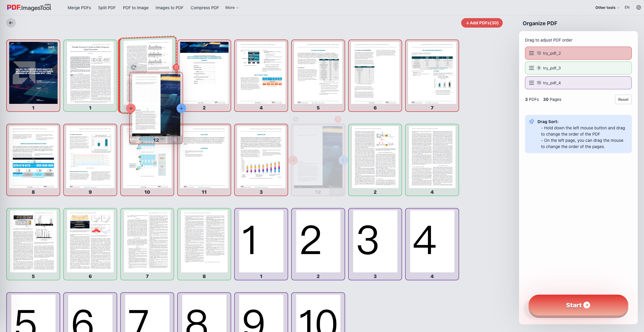Click the '30 Pages' summary text
This screenshot has height=332, width=644.
coord(552,99)
